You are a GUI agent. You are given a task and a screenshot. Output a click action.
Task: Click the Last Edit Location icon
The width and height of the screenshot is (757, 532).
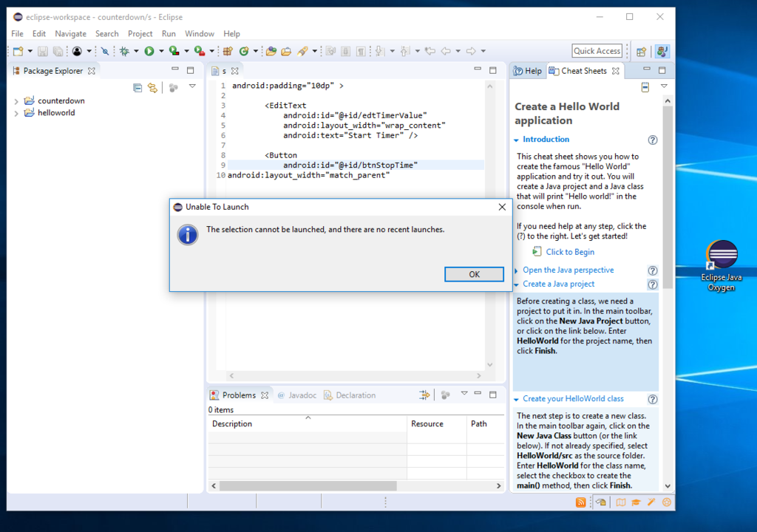430,51
